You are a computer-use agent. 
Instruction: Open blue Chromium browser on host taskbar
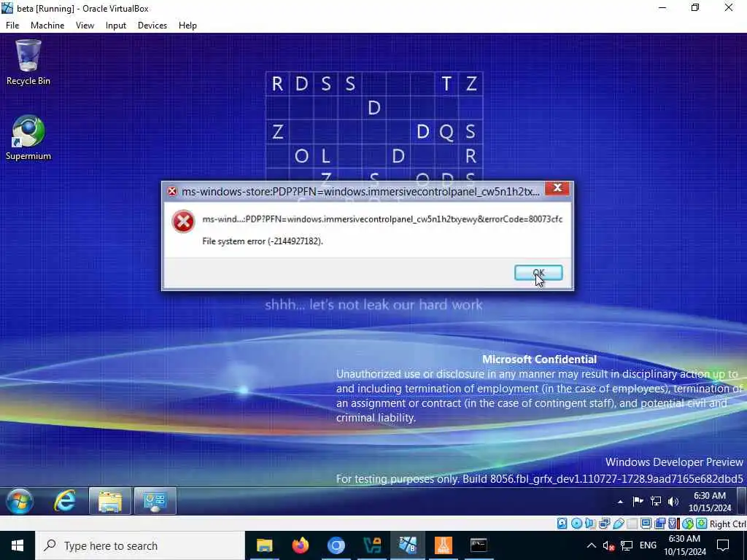[x=336, y=545]
